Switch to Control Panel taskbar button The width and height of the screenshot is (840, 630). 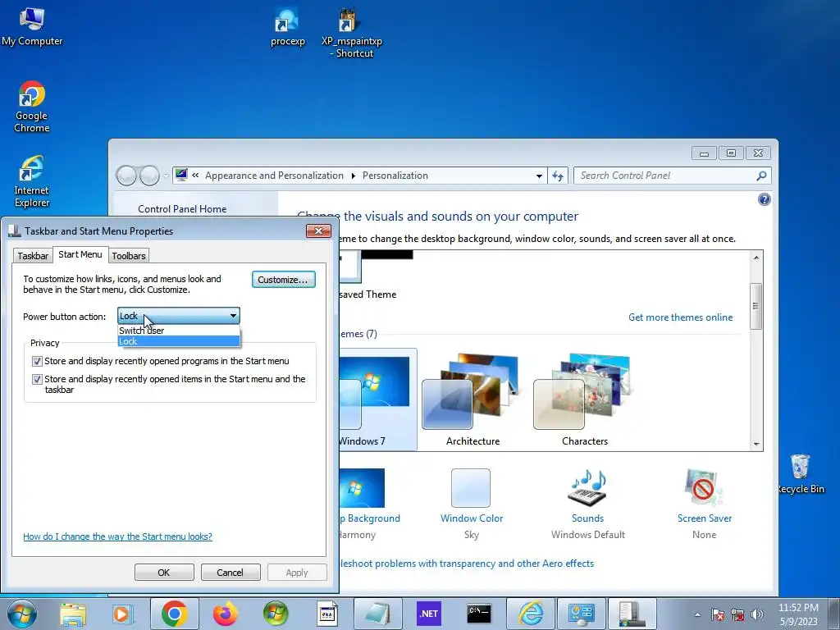pos(582,614)
